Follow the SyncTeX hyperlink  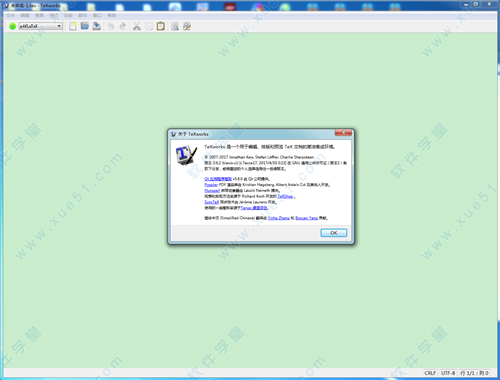(212, 202)
